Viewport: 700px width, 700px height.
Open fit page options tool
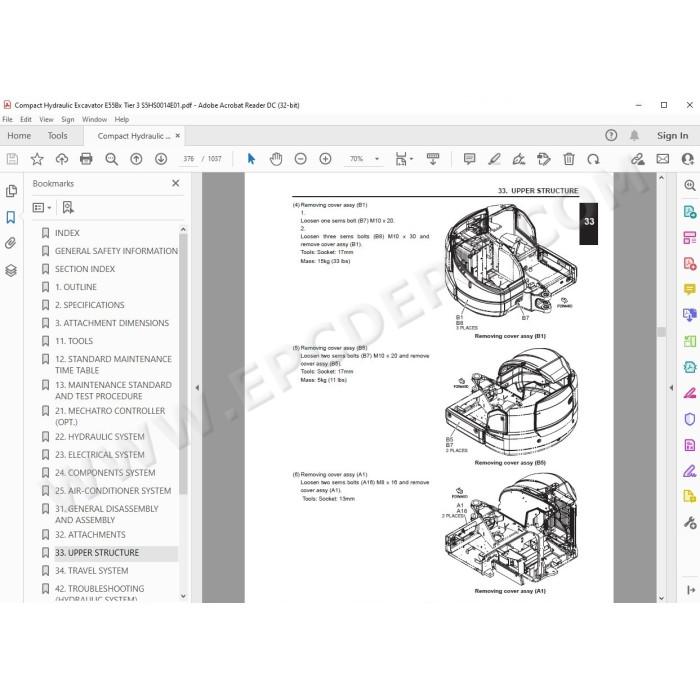404,159
